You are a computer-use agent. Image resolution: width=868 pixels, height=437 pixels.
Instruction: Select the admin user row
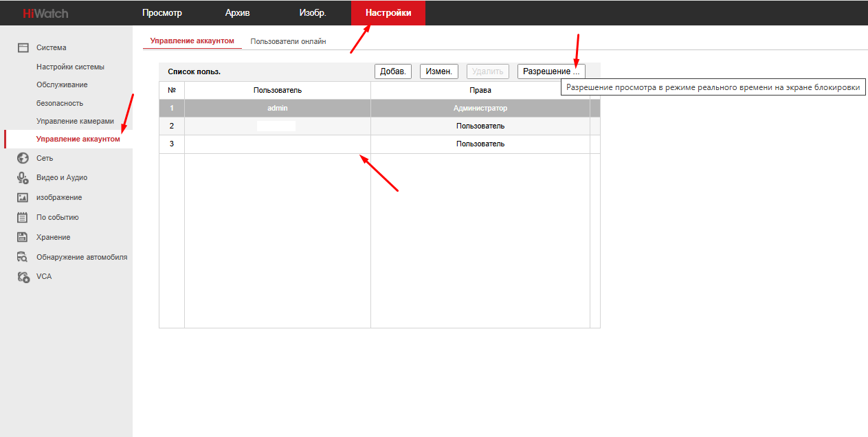pyautogui.click(x=379, y=109)
